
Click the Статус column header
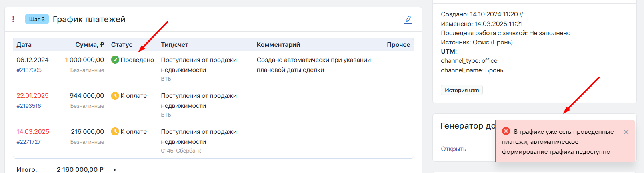click(122, 45)
